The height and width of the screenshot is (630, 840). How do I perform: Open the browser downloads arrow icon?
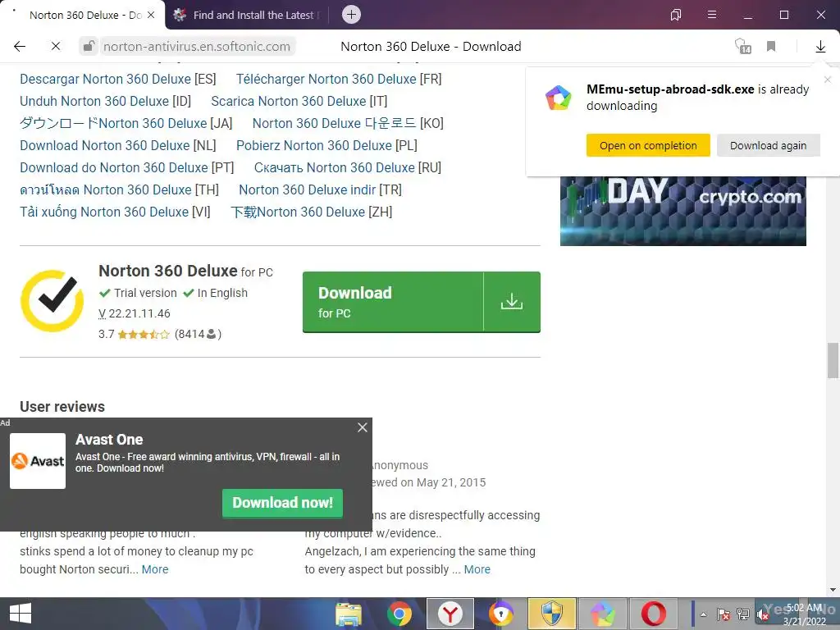[x=820, y=47]
